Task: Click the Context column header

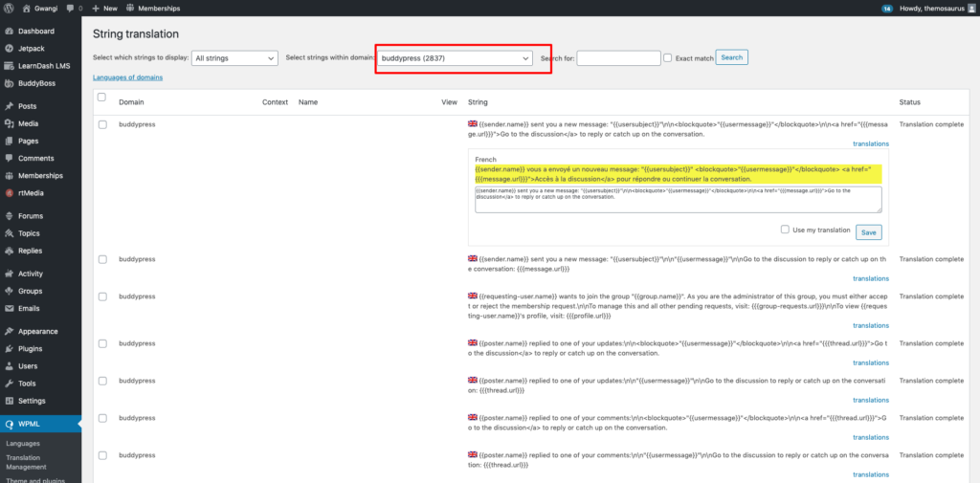Action: [275, 102]
